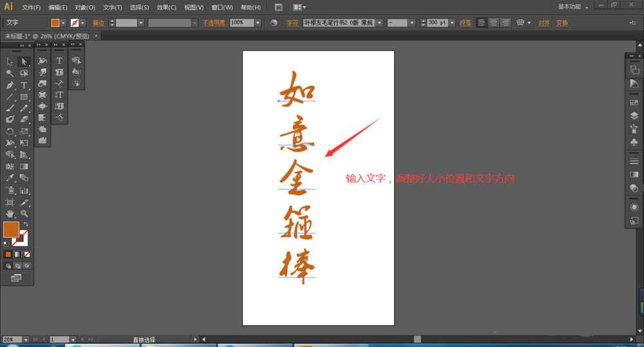Click the large orange fill color swatch
This screenshot has height=347, width=644.
tap(11, 229)
